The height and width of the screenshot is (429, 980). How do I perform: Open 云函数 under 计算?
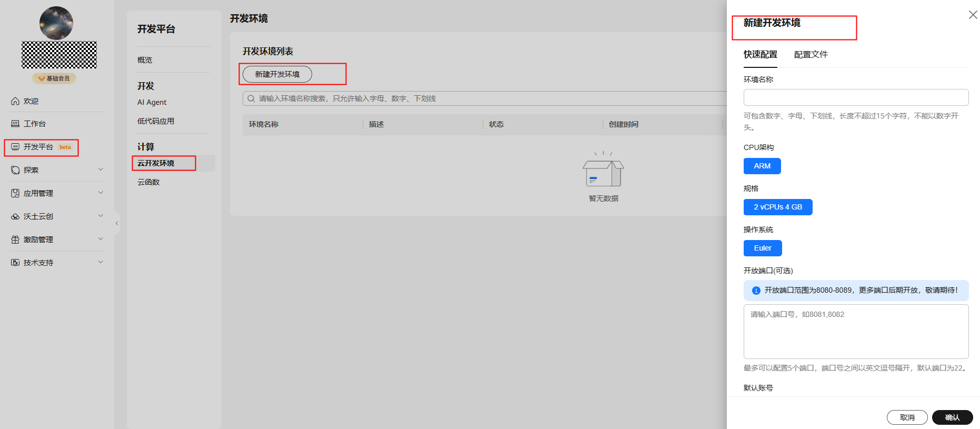[148, 182]
